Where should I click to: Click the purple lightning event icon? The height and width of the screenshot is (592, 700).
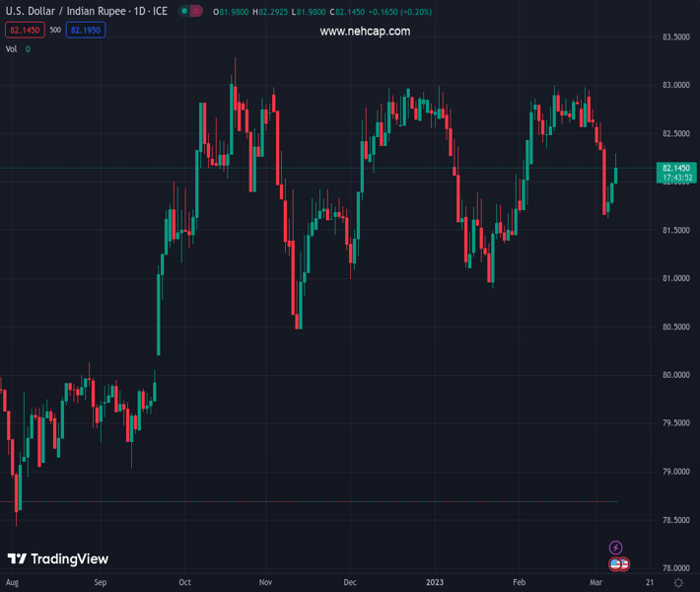point(616,548)
